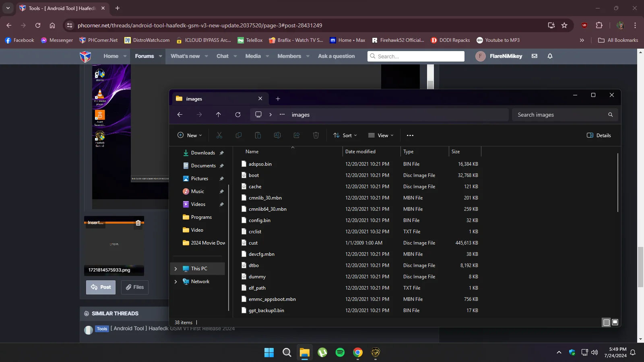644x362 pixels.
Task: Open the PC monitor icon in address bar
Action: 258,115
